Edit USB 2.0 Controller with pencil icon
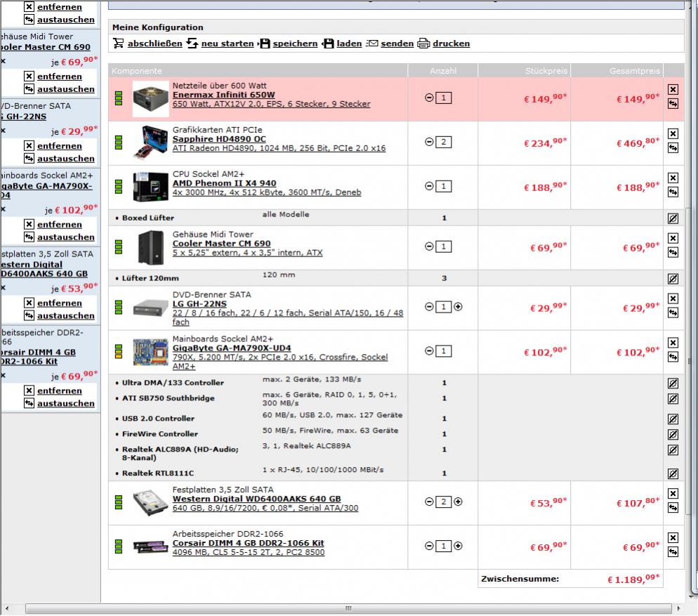This screenshot has height=616, width=698. [x=673, y=419]
